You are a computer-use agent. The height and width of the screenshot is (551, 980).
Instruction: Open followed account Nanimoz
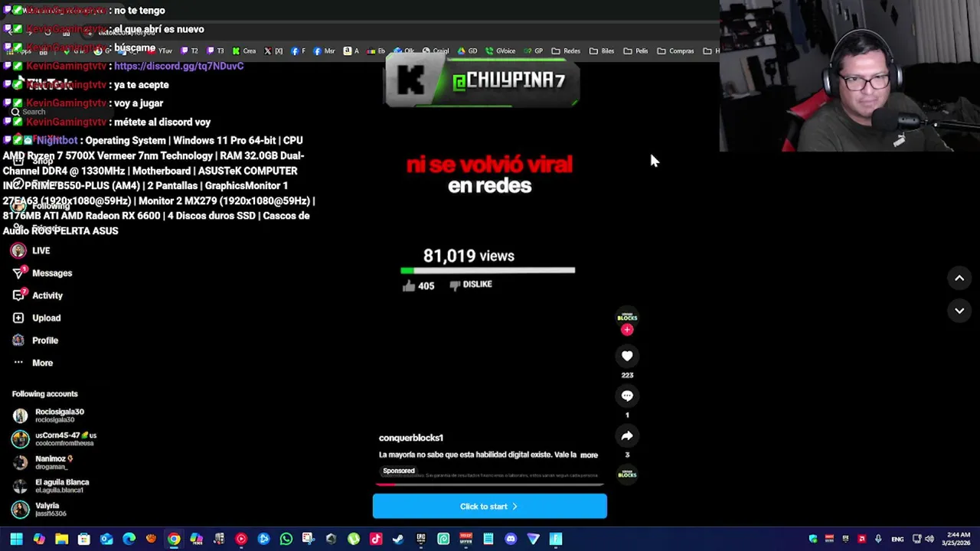tap(42, 462)
